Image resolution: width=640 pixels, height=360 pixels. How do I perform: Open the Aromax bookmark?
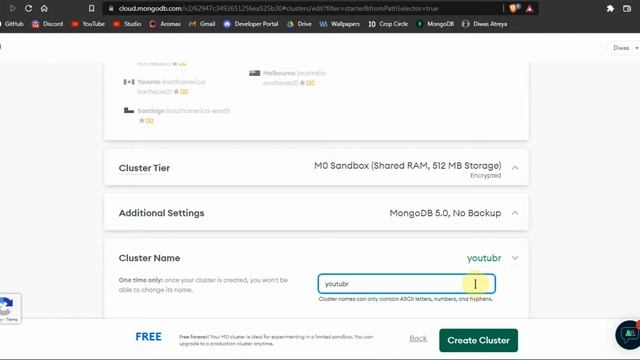tap(165, 24)
